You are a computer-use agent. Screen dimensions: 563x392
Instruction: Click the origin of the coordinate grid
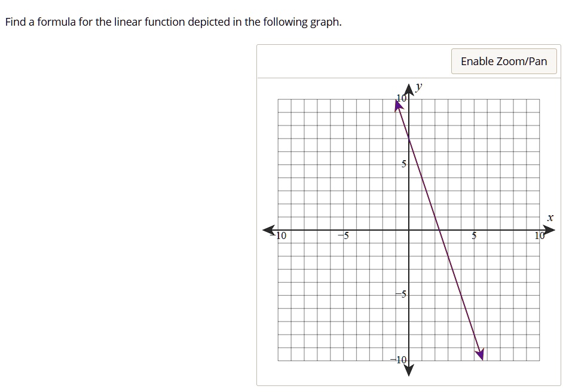409,230
